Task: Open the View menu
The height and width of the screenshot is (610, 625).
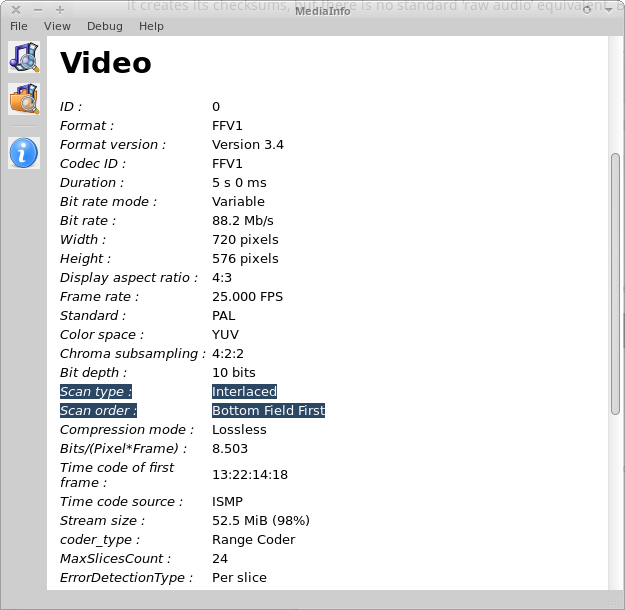Action: click(x=57, y=26)
